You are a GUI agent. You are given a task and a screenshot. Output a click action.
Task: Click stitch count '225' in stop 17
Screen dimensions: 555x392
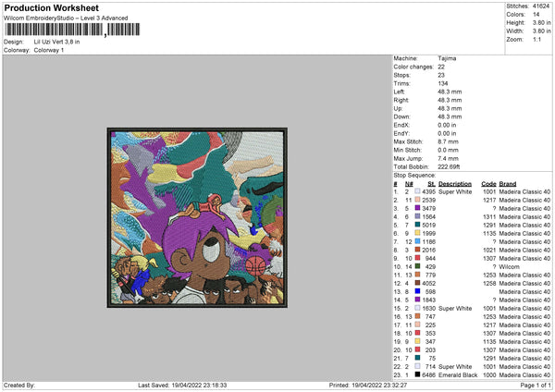430,325
